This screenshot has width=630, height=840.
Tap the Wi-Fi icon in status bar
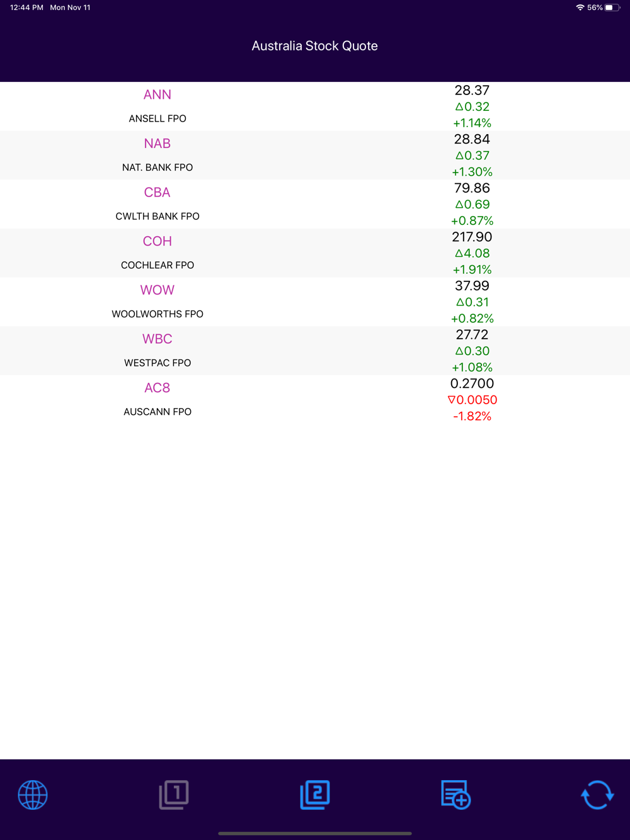coord(580,8)
